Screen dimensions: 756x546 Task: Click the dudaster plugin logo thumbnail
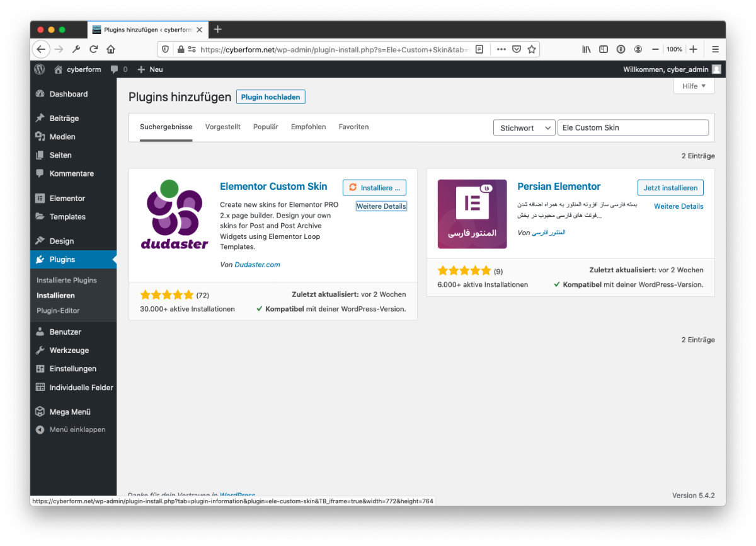tap(175, 214)
